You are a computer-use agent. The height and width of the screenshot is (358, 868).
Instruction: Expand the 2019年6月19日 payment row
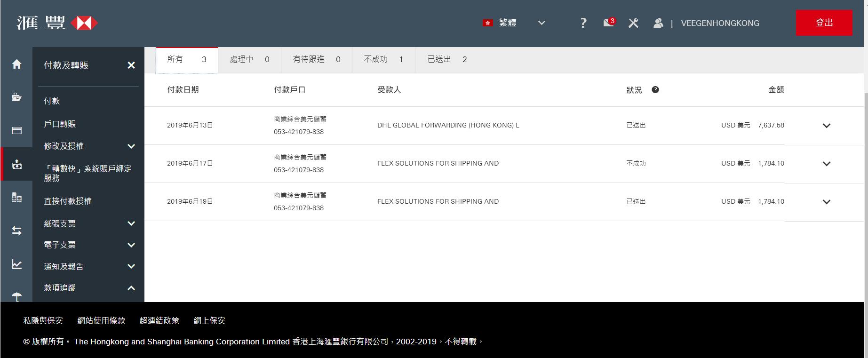point(826,202)
